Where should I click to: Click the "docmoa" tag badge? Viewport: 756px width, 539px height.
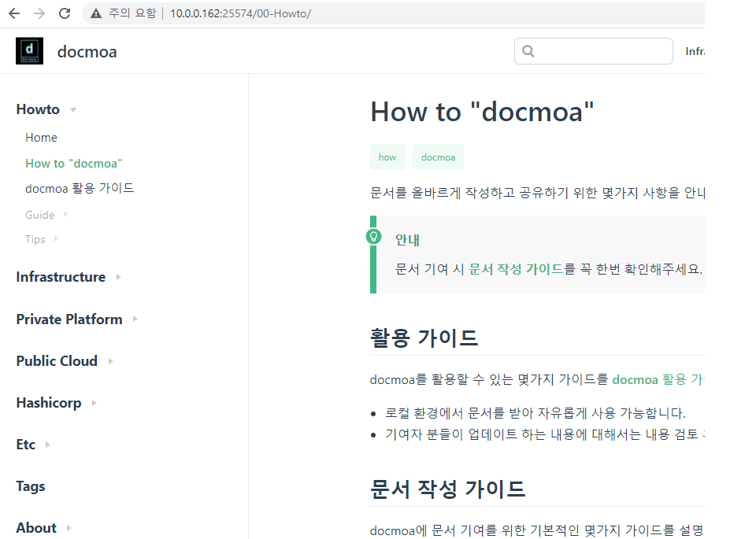pos(438,157)
